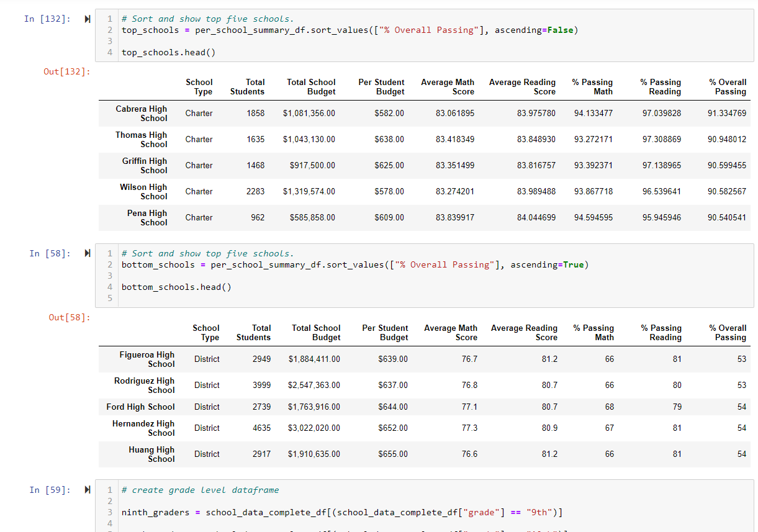
Task: Click the "% Overall Passing" column header
Action: pos(728,86)
